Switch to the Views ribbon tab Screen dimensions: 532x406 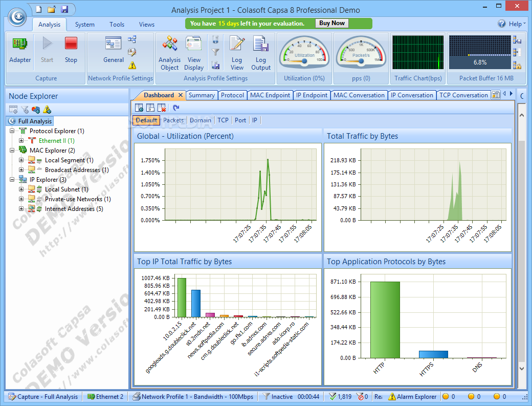pyautogui.click(x=147, y=25)
